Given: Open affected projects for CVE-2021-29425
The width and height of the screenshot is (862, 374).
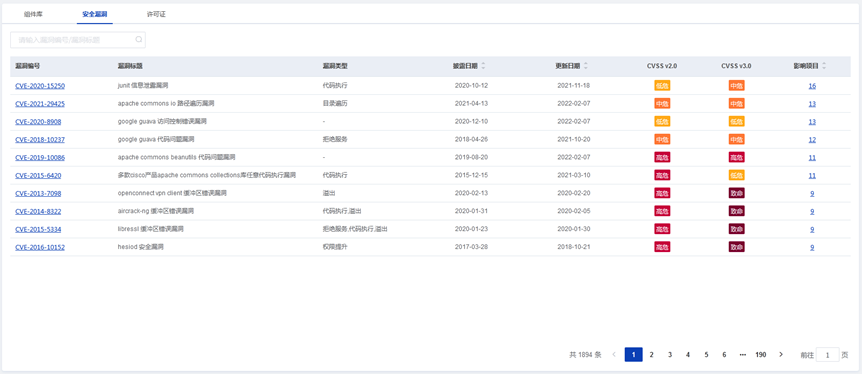Looking at the screenshot, I should tap(812, 104).
